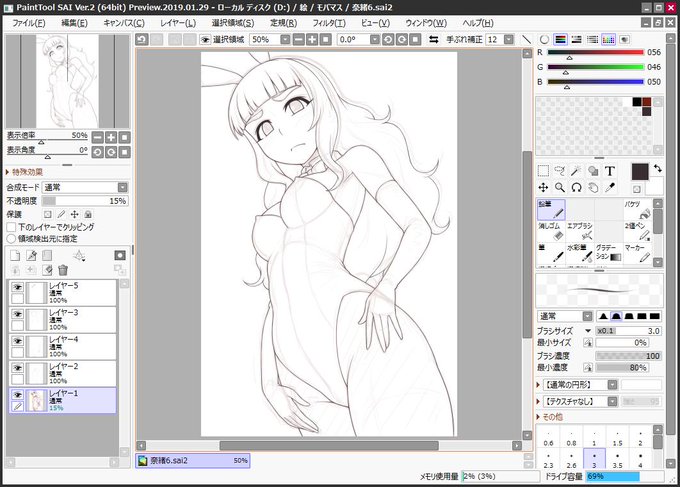Select the text tool
Image resolution: width=680 pixels, height=487 pixels.
(x=610, y=171)
